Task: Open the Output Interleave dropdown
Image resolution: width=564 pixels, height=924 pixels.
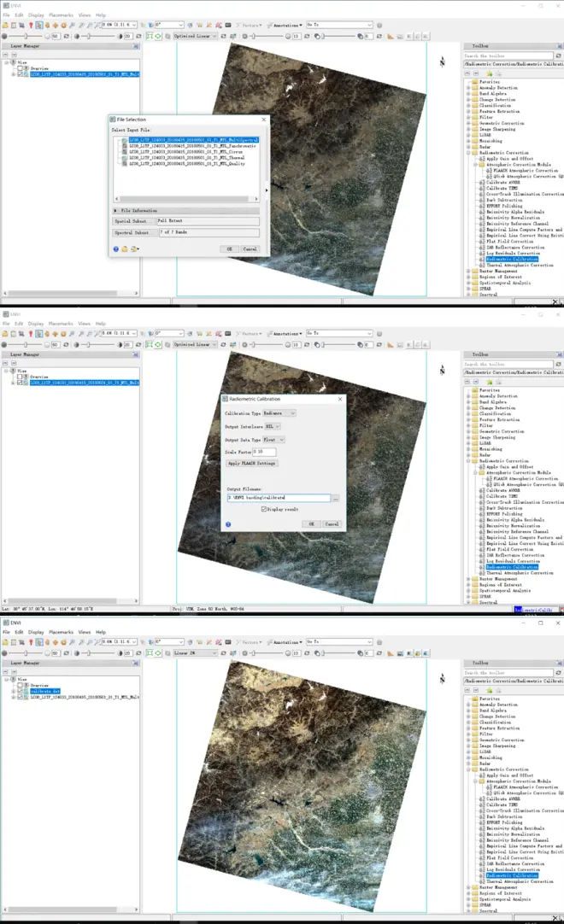Action: (x=272, y=427)
